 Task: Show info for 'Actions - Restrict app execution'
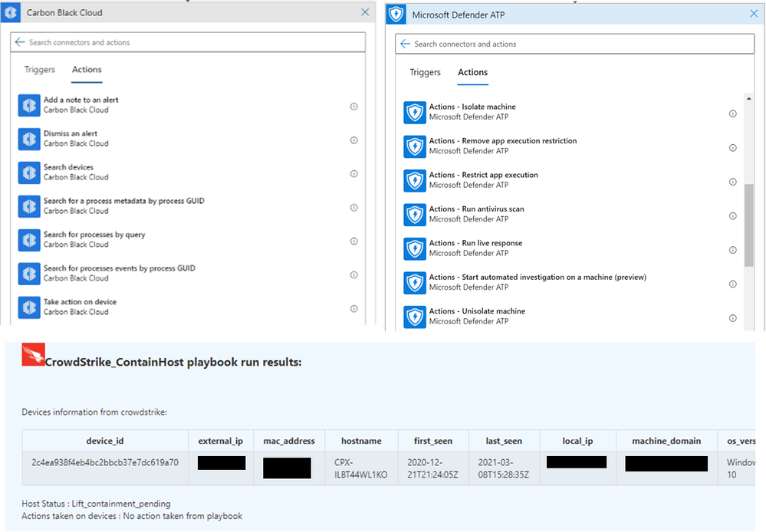point(733,182)
